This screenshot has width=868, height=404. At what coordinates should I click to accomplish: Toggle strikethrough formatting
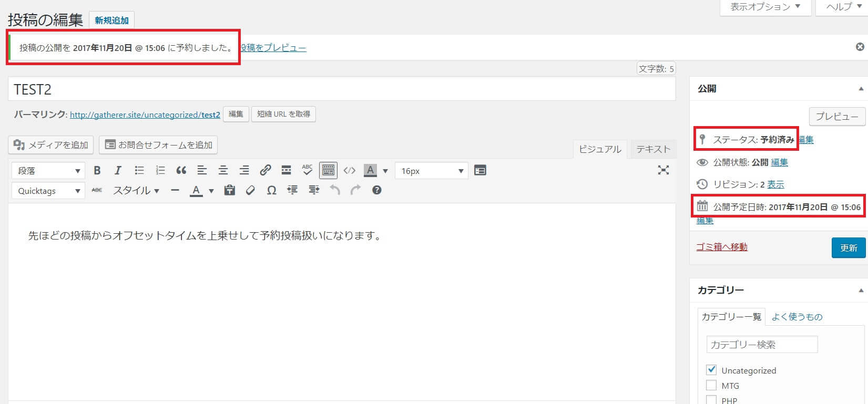point(97,190)
